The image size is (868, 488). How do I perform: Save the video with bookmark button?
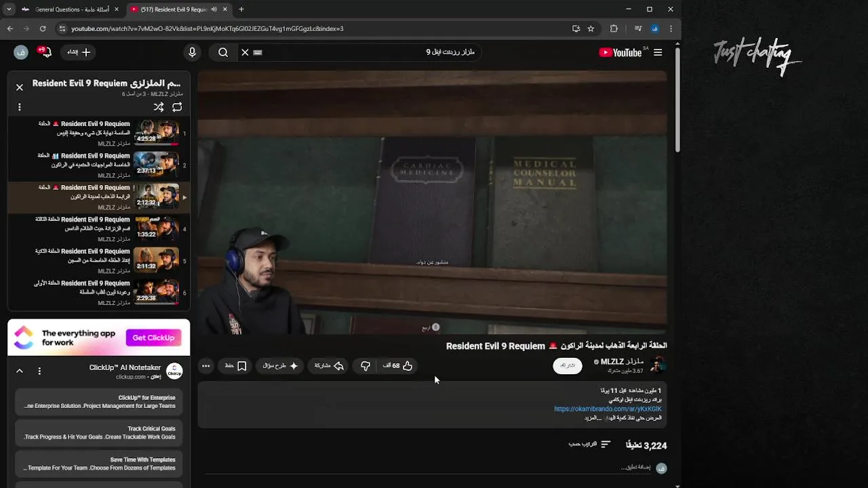236,366
